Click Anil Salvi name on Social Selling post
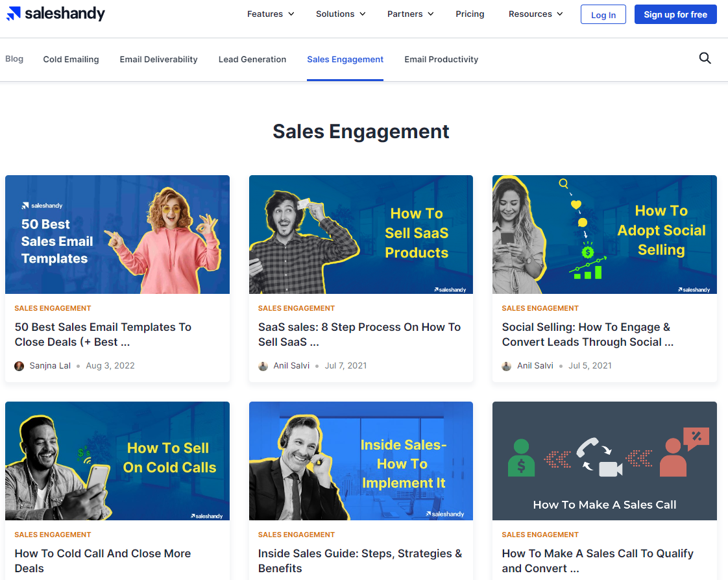728x580 pixels. click(x=535, y=366)
